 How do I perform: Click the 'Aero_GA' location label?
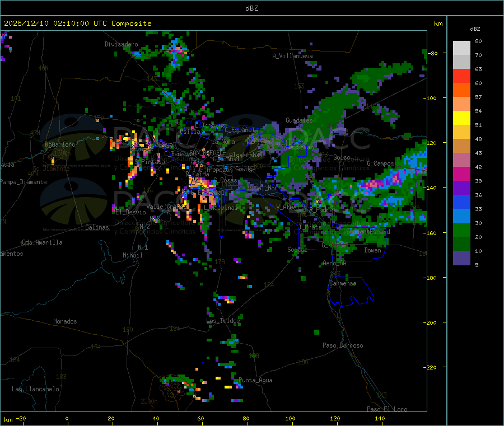(x=335, y=263)
